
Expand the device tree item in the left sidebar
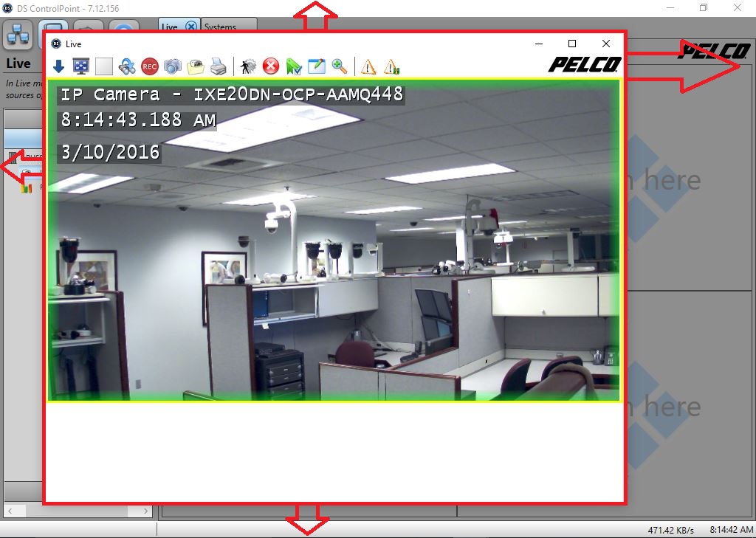[15, 156]
